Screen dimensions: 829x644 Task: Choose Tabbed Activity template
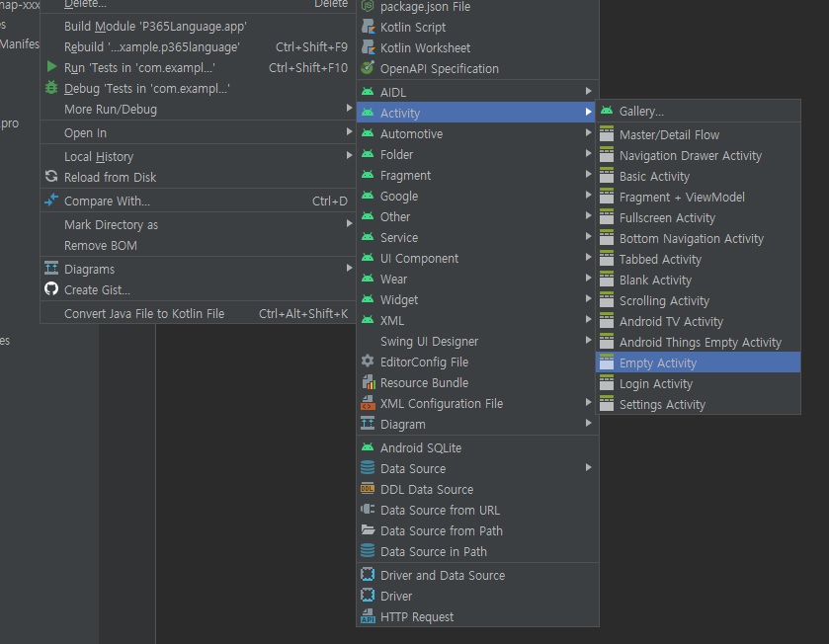[698, 259]
